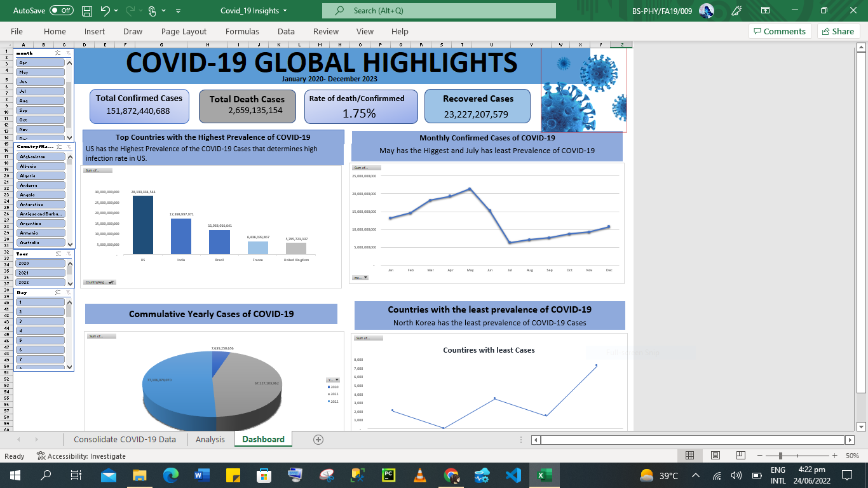Open the year legend filter on pie chart
The image size is (868, 488).
pos(333,379)
